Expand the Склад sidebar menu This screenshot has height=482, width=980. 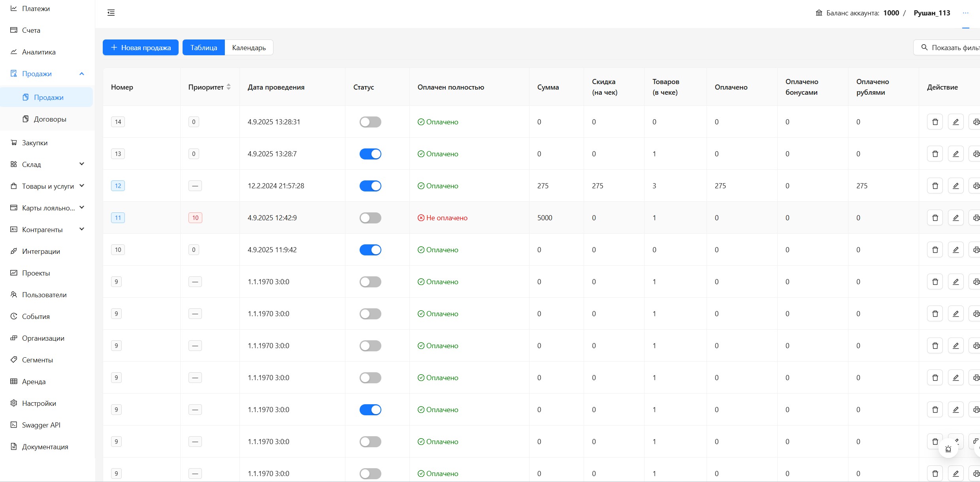(x=82, y=164)
